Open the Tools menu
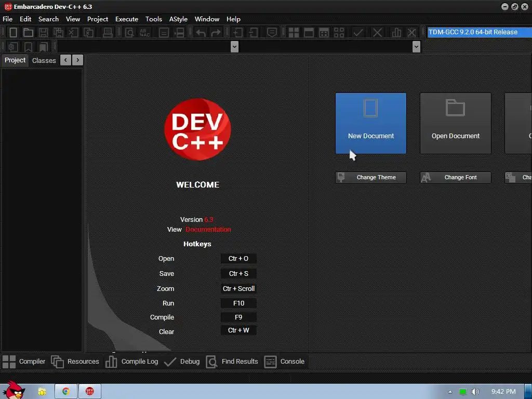532x399 pixels. [x=154, y=19]
